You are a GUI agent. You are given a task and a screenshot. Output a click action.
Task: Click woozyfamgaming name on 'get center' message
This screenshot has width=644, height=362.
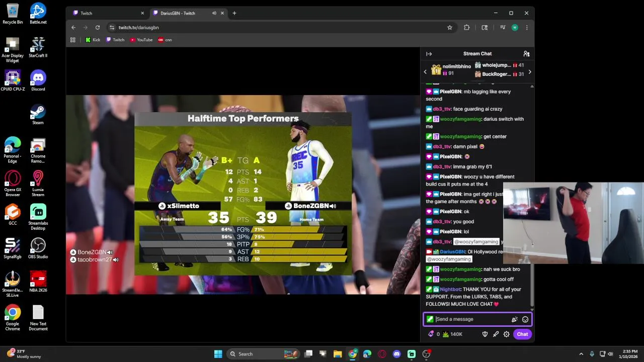click(x=460, y=137)
